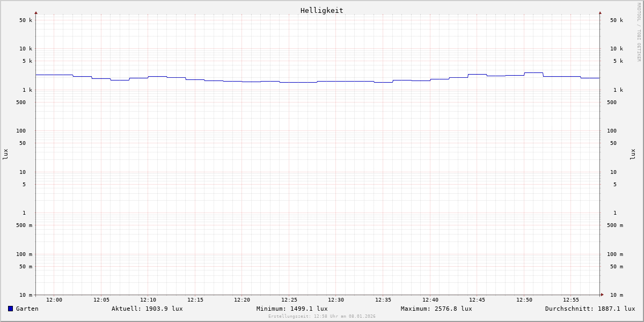Click the 12:45 time axis label

click(477, 300)
